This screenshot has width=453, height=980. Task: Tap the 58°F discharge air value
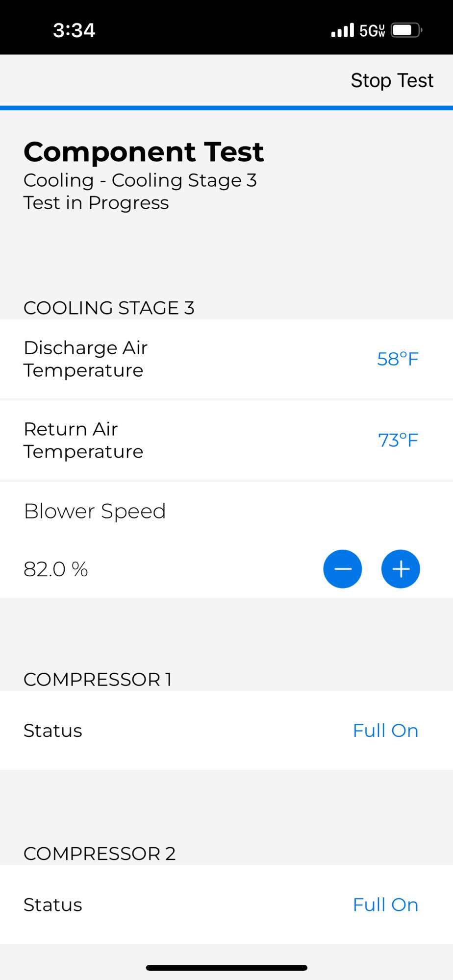point(398,359)
